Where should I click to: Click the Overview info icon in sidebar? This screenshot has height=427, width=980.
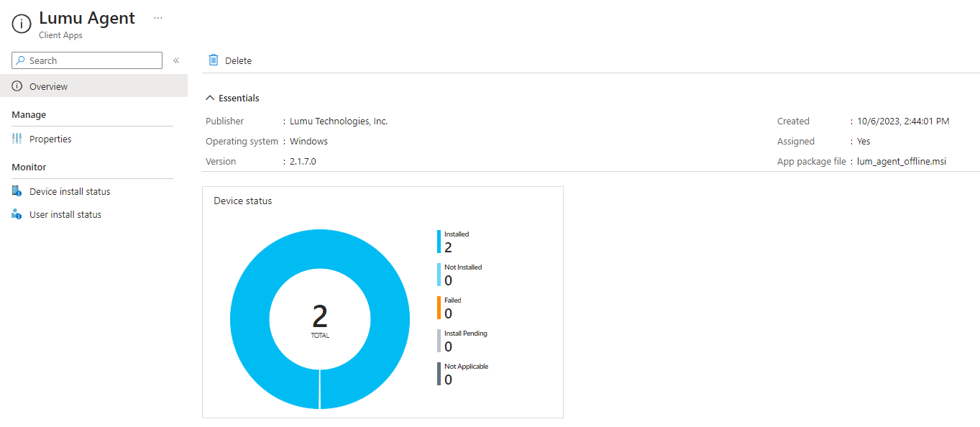coord(17,86)
